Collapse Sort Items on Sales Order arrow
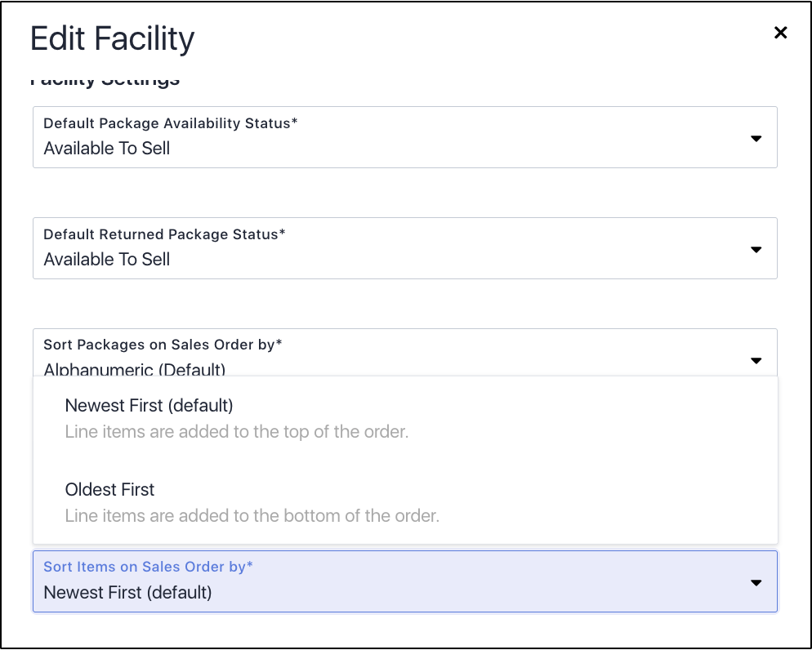This screenshot has height=650, width=812. click(x=756, y=583)
